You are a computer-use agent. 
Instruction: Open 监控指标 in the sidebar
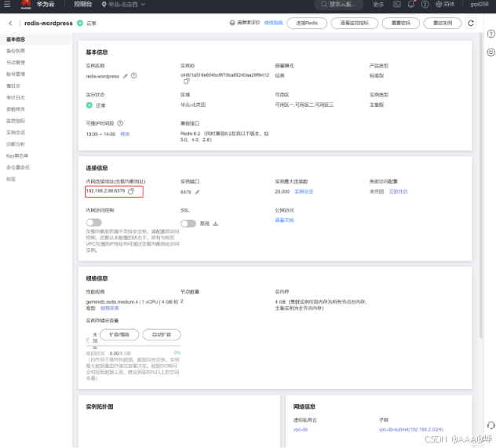coord(16,121)
